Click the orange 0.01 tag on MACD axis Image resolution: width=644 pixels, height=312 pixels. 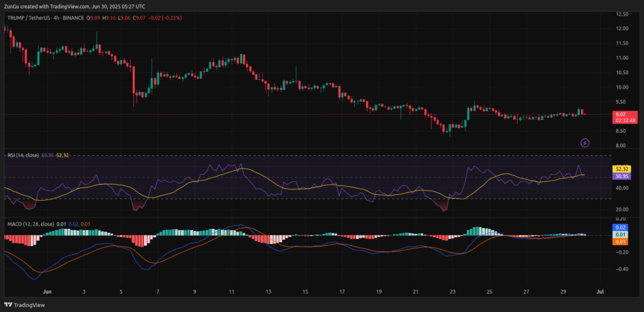point(621,242)
